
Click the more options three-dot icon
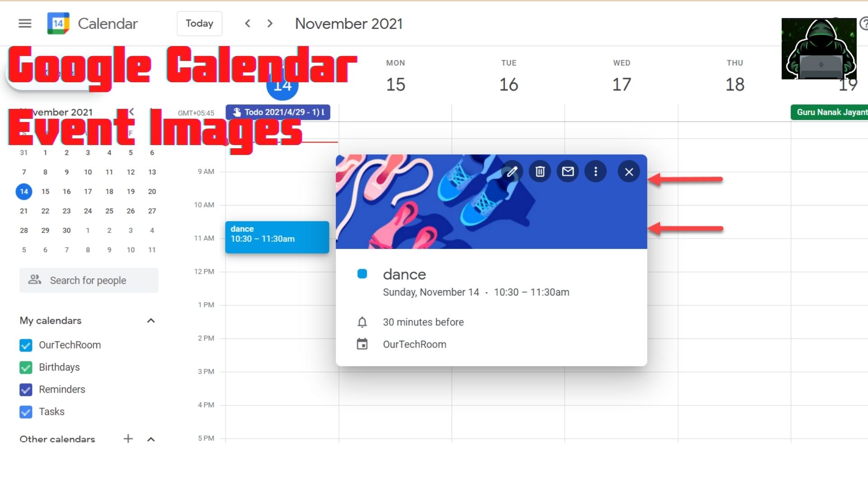click(595, 172)
